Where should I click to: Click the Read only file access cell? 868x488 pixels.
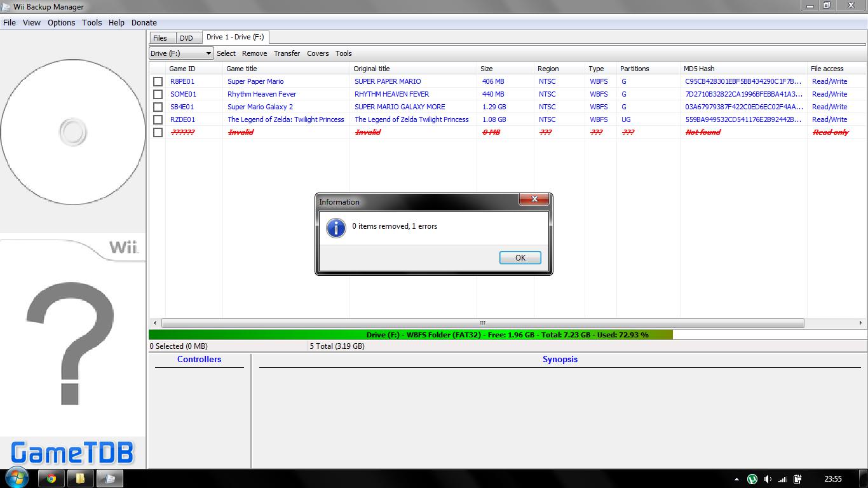tap(831, 132)
